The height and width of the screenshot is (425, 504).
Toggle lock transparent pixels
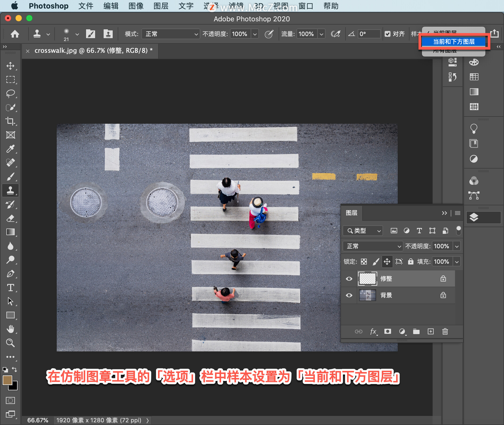[364, 262]
